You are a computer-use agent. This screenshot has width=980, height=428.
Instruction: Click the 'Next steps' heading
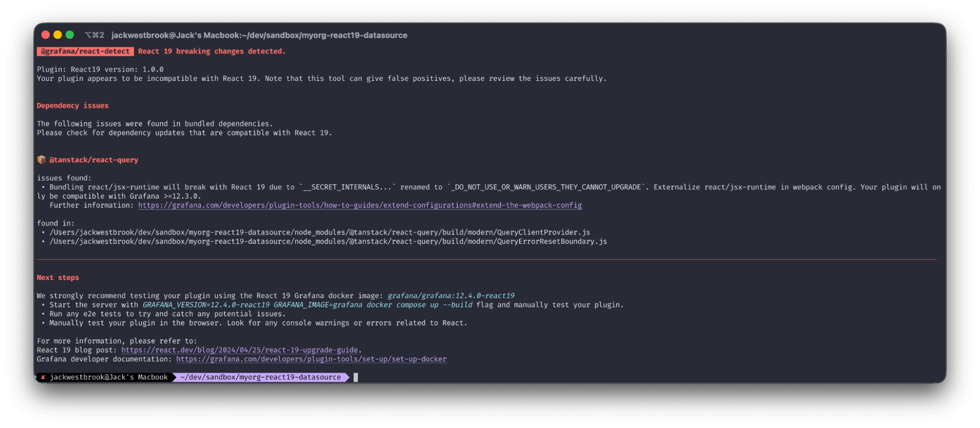click(58, 277)
